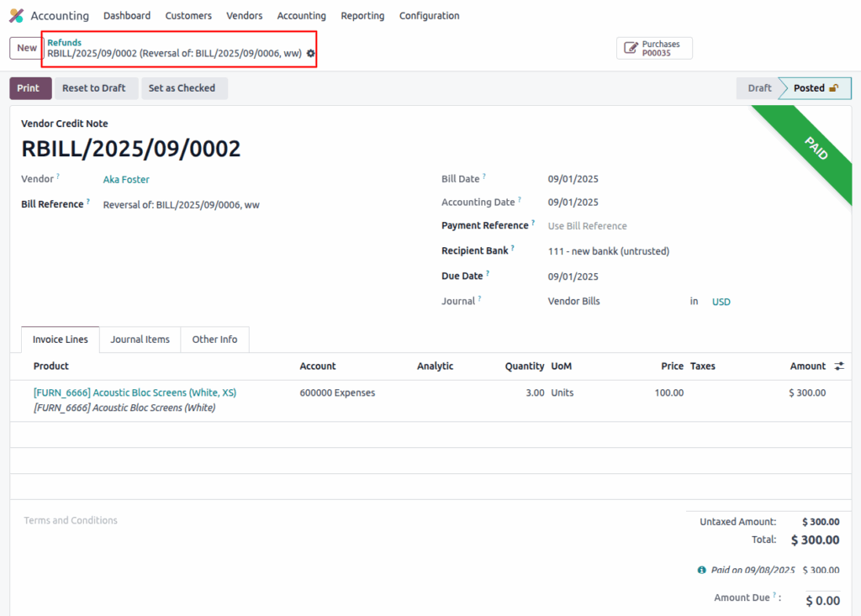This screenshot has width=861, height=616.
Task: Click help mark next to Amount Due
Action: pos(774,595)
